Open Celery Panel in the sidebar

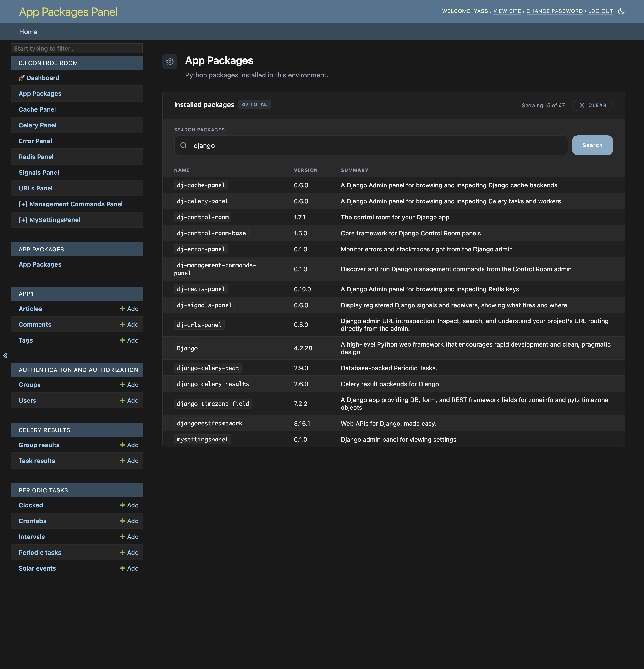tap(38, 125)
